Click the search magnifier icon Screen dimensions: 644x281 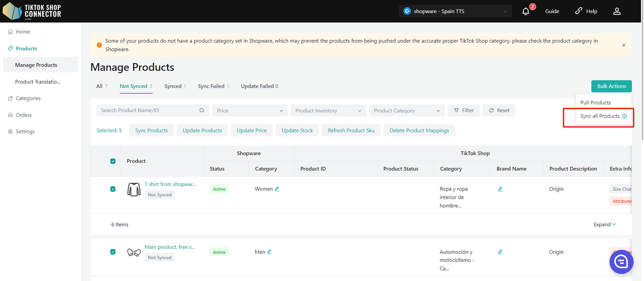pos(202,111)
